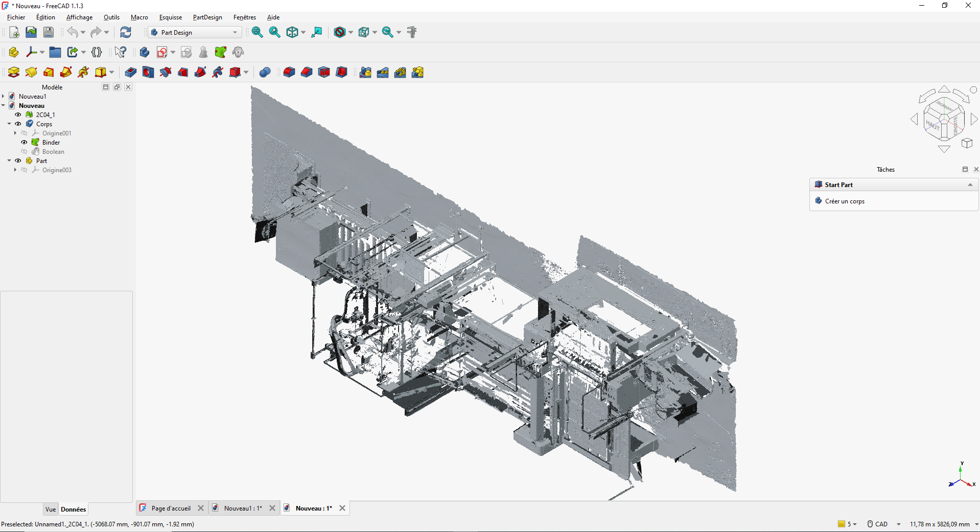Apply the Boolean operation tool
This screenshot has width=980, height=532.
[x=265, y=72]
